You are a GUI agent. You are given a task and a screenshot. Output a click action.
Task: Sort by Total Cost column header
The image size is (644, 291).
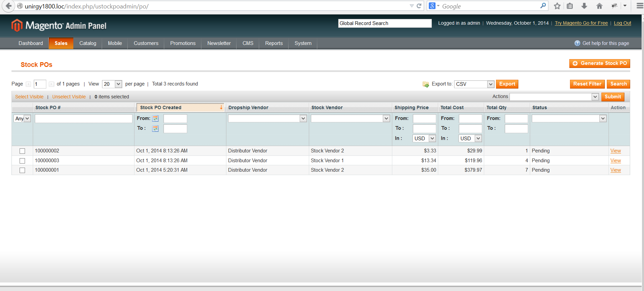(452, 107)
